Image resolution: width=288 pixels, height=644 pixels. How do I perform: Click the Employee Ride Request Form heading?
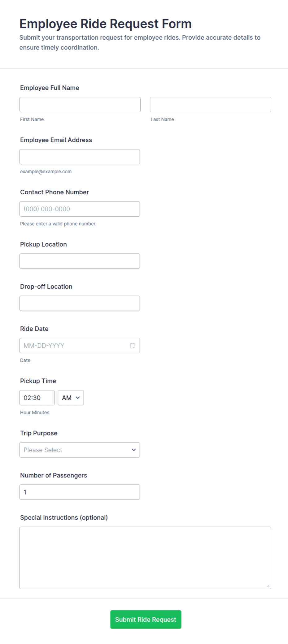click(x=106, y=24)
